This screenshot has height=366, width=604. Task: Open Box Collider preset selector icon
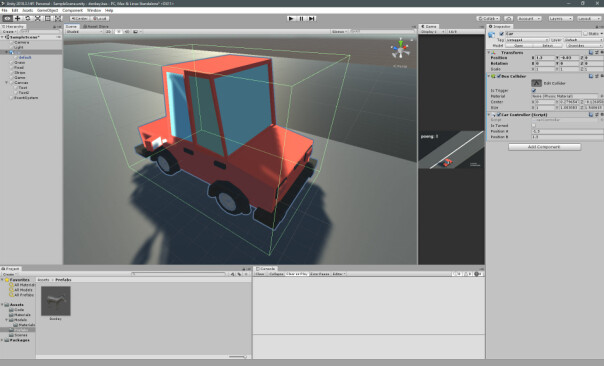tap(597, 76)
